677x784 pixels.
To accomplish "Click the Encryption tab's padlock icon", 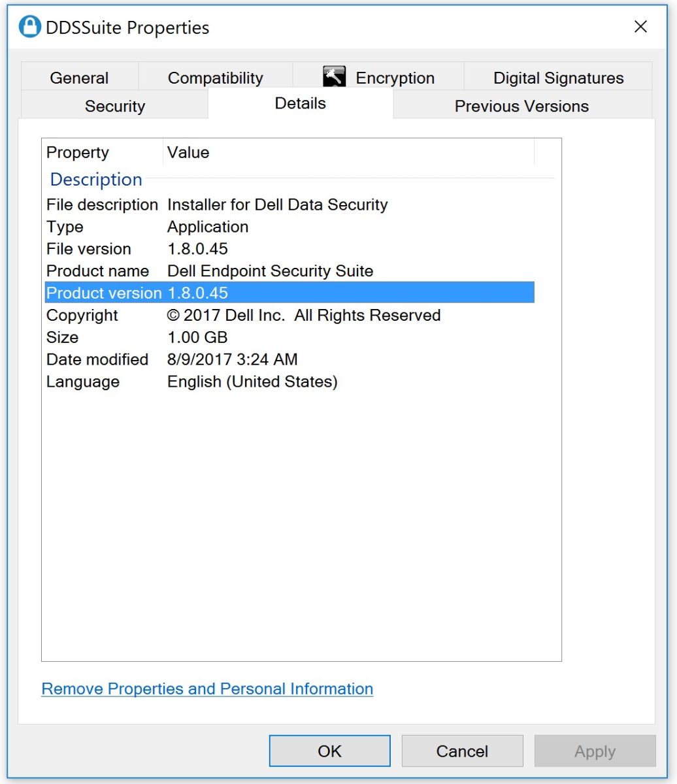I will click(335, 76).
